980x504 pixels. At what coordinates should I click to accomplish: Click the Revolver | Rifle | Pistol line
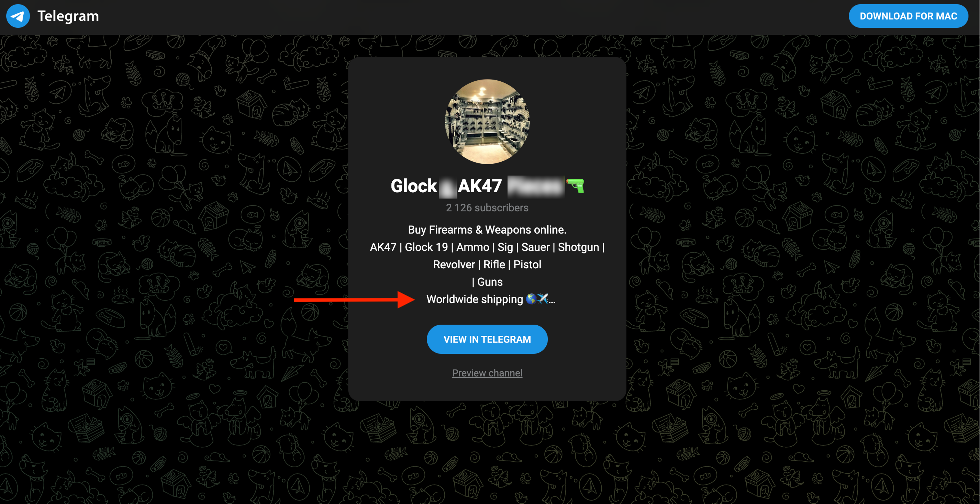tap(487, 264)
